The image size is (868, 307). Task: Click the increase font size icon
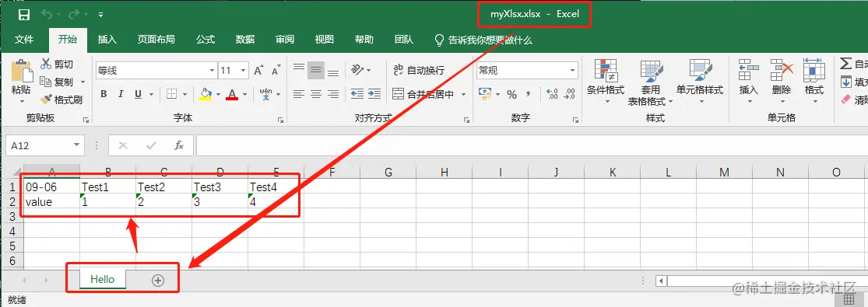[258, 71]
